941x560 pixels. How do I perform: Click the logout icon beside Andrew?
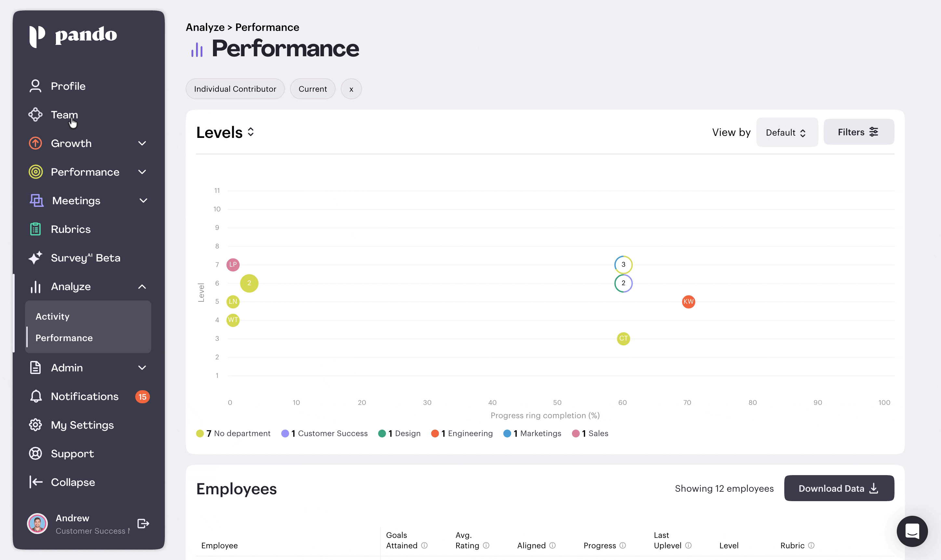click(x=143, y=524)
